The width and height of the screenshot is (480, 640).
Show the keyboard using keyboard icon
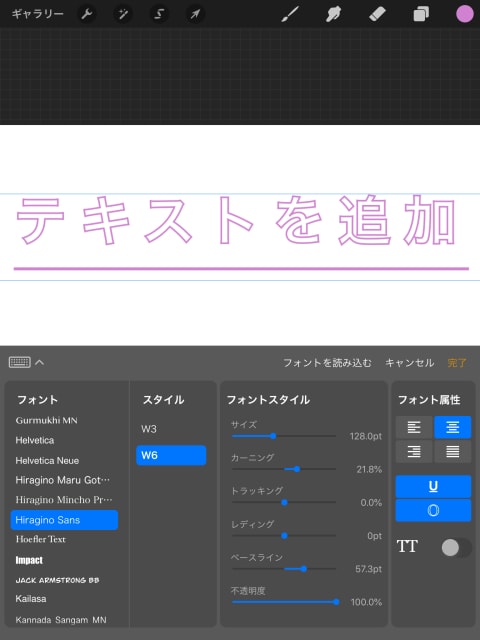(x=20, y=362)
